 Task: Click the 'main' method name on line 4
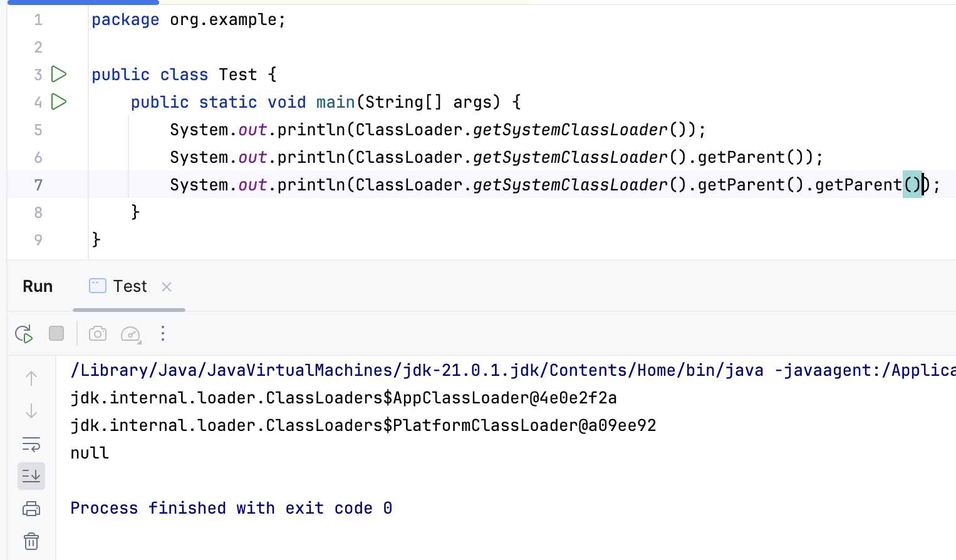click(x=335, y=102)
